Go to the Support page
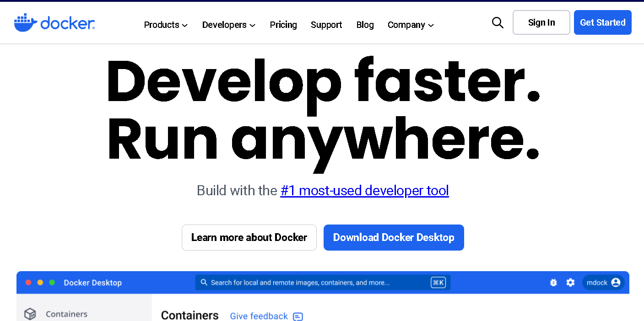This screenshot has width=644, height=321. [326, 25]
